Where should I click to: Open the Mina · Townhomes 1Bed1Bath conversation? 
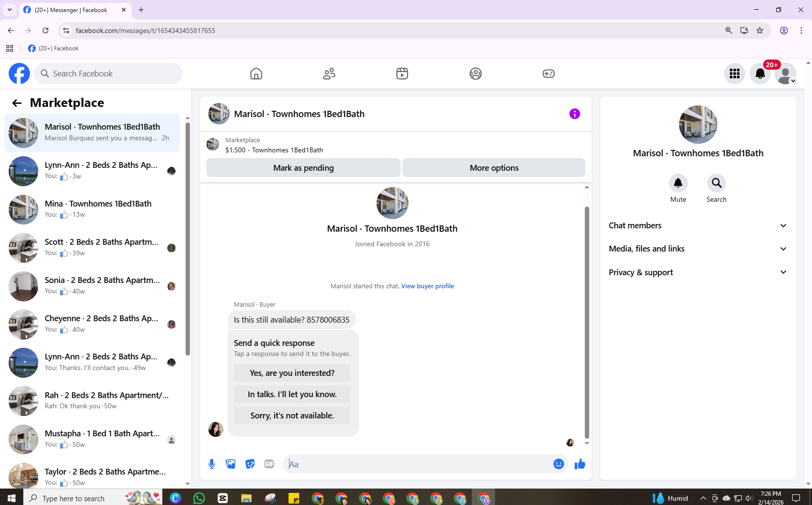[92, 209]
